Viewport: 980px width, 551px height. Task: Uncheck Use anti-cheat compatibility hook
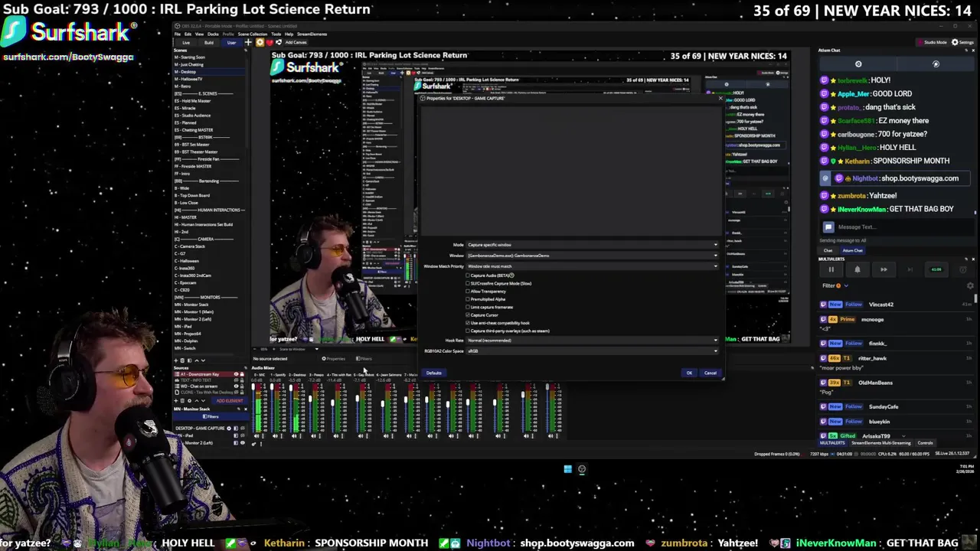click(x=468, y=323)
